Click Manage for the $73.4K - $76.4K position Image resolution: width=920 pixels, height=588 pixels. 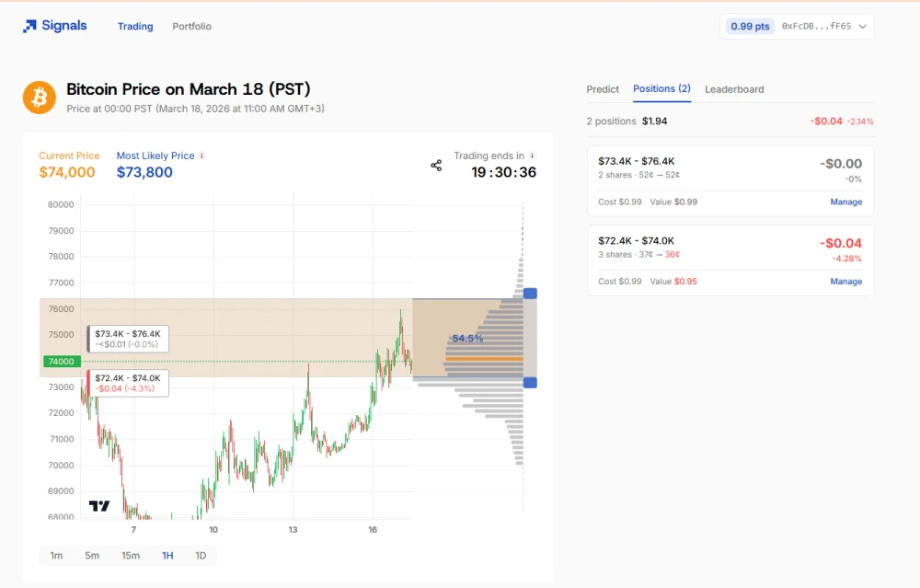click(845, 202)
